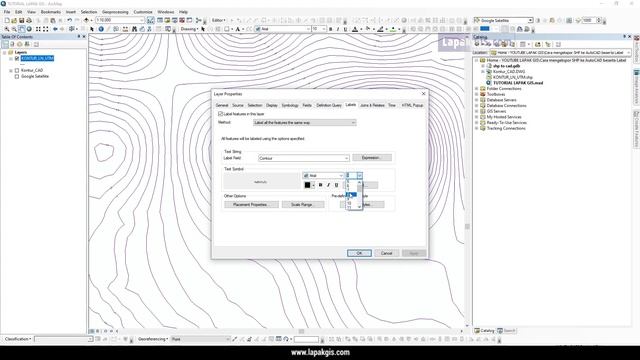640x360 pixels.
Task: Open the Label Field dropdown
Action: point(304,158)
